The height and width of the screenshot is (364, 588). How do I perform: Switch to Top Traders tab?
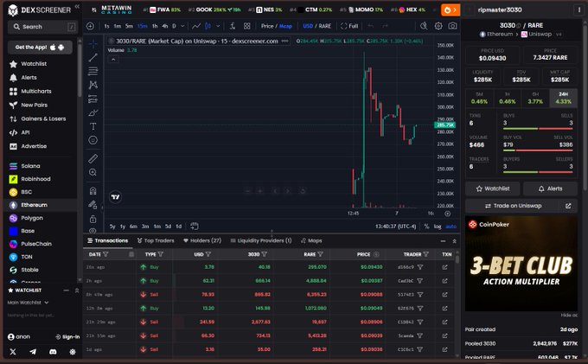tap(156, 240)
